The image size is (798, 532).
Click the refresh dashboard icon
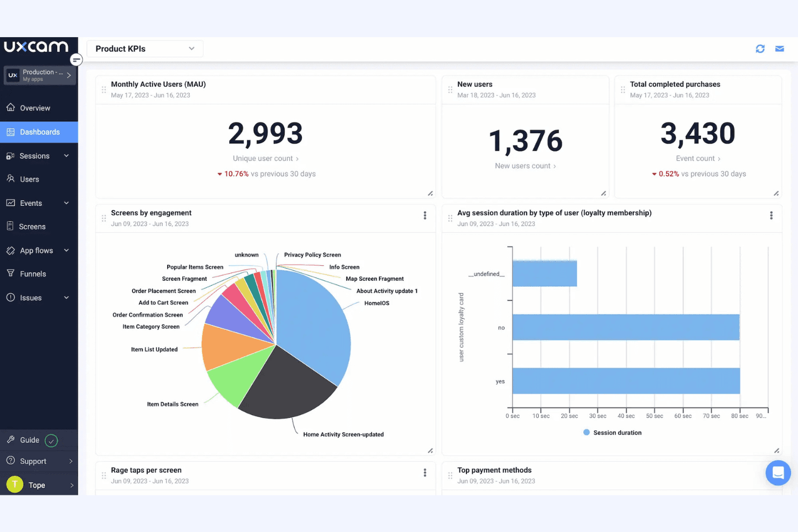pyautogui.click(x=760, y=49)
